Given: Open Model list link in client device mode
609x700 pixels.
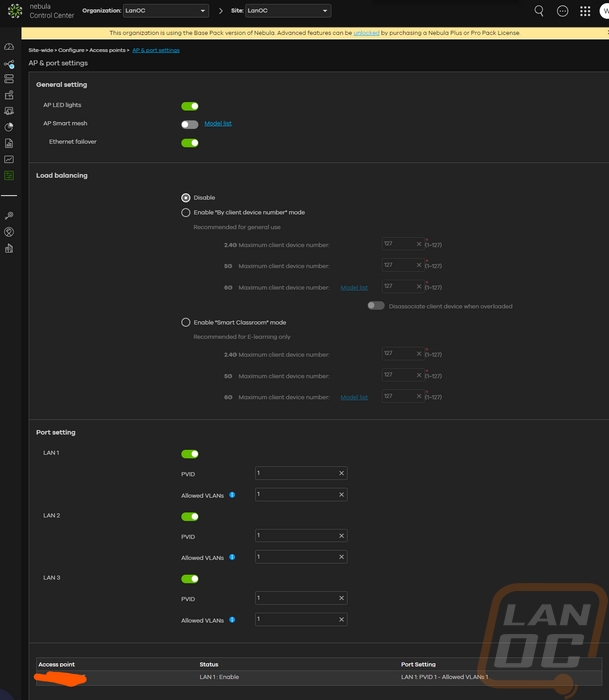Looking at the screenshot, I should [x=354, y=288].
